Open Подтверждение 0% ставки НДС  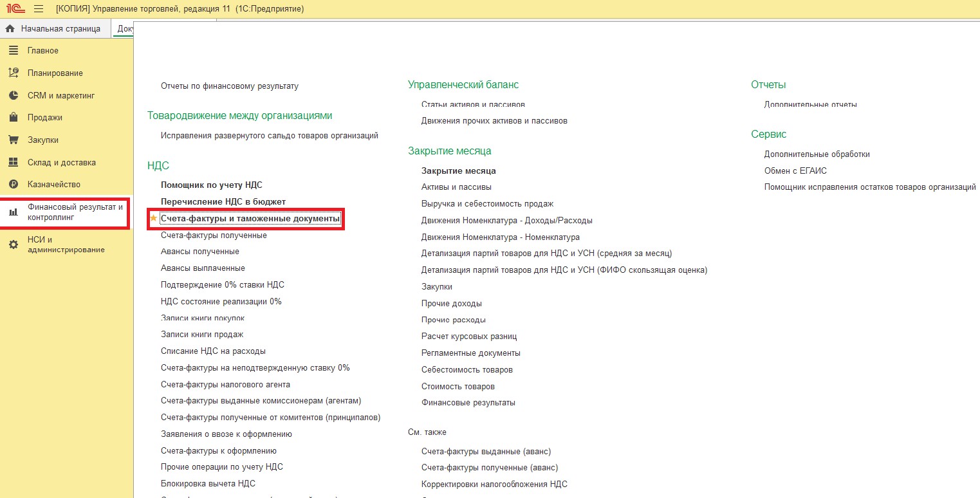[x=223, y=284]
